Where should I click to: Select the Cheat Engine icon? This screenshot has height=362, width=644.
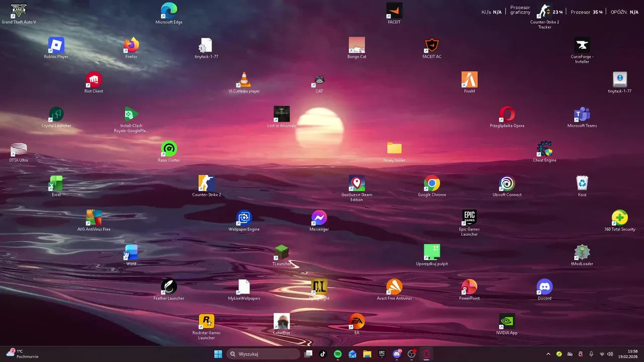tap(544, 151)
